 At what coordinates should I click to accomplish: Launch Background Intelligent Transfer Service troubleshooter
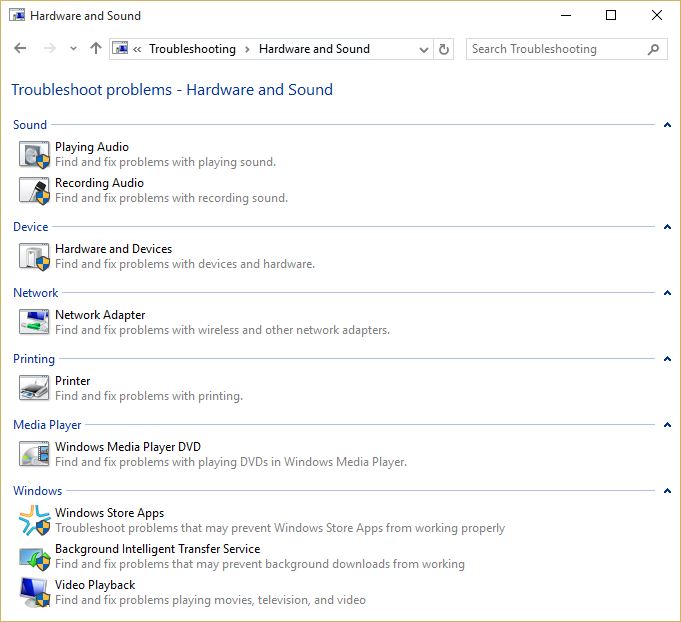(158, 549)
